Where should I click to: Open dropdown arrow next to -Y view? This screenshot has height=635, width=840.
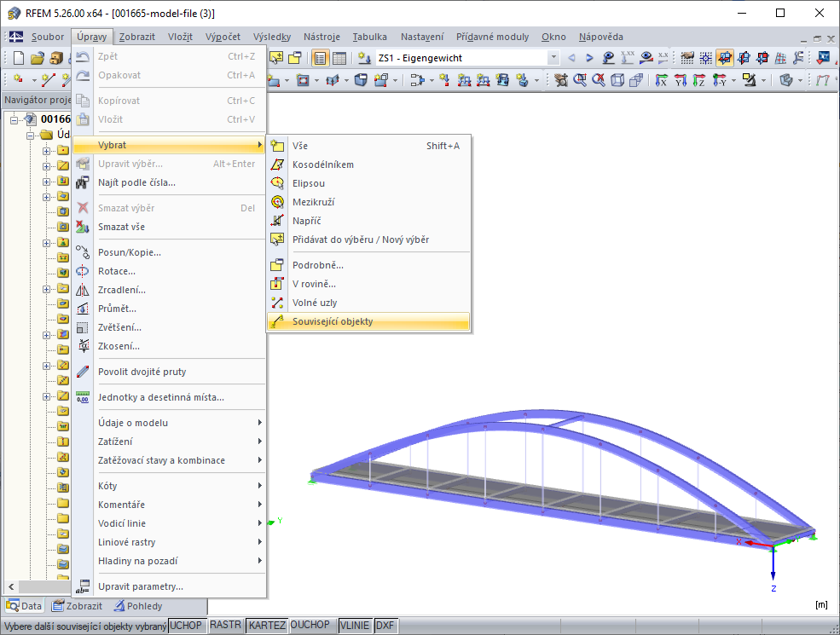coord(733,81)
